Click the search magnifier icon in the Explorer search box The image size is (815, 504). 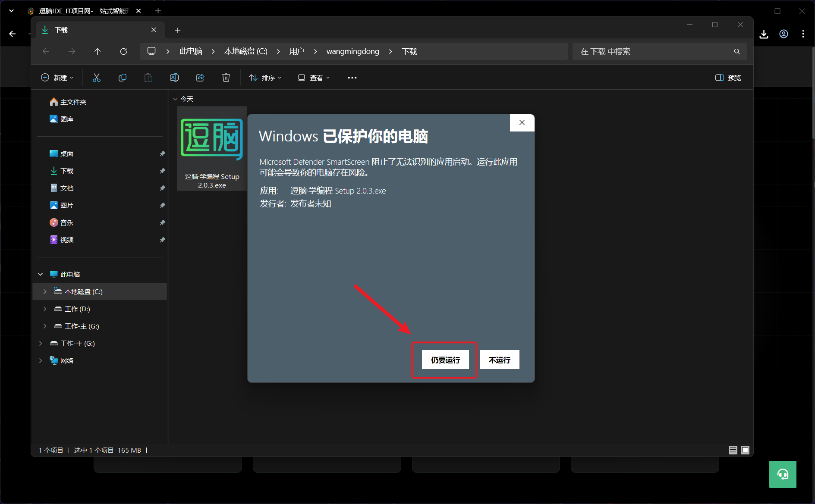pos(737,51)
